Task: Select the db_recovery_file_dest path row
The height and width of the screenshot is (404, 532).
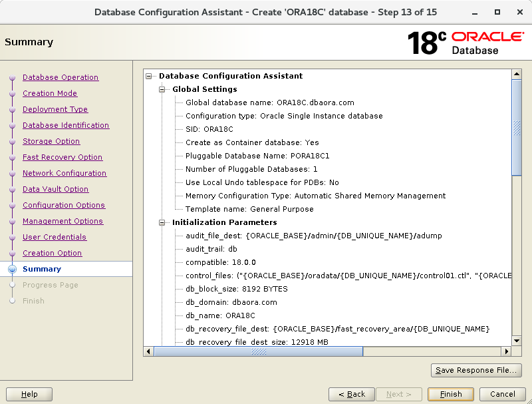Action: (x=337, y=329)
